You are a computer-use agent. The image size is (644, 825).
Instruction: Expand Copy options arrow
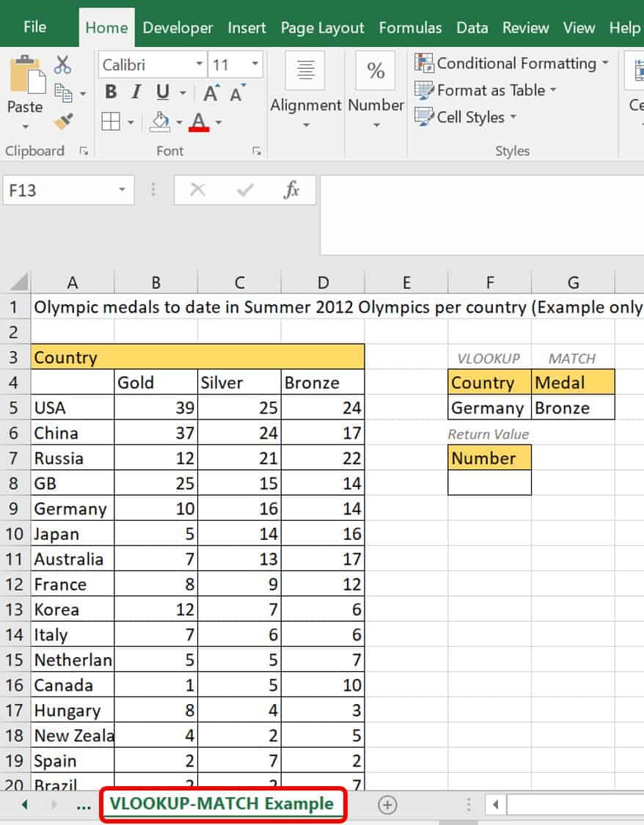pyautogui.click(x=83, y=94)
